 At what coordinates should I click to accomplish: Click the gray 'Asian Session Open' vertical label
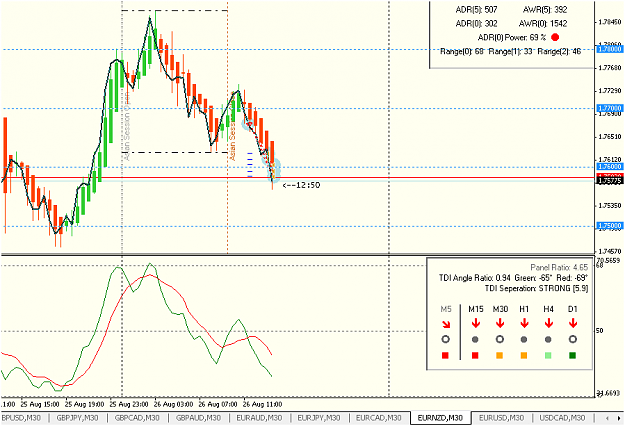[x=127, y=126]
